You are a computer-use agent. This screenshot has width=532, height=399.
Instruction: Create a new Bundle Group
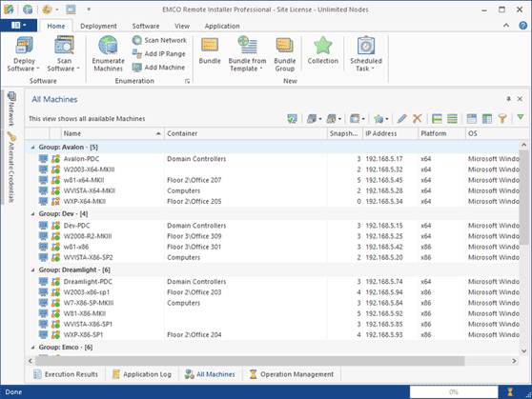(x=285, y=54)
